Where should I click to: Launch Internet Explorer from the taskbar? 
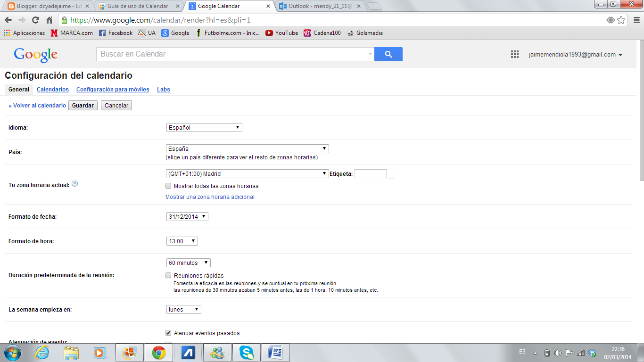coord(42,353)
